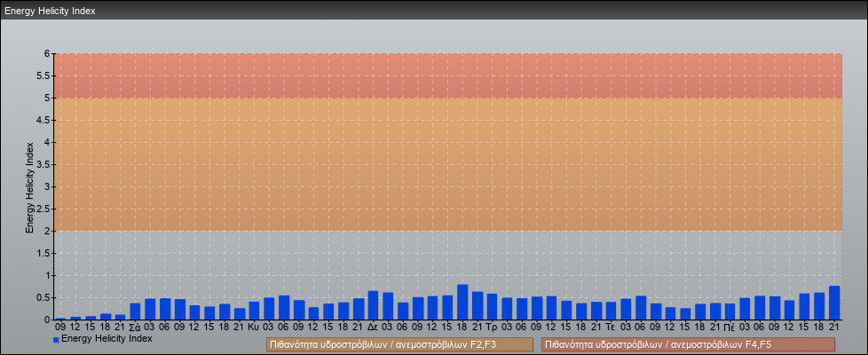The image size is (868, 355).
Task: Click the Κυ day label on x-axis
Action: (x=254, y=327)
